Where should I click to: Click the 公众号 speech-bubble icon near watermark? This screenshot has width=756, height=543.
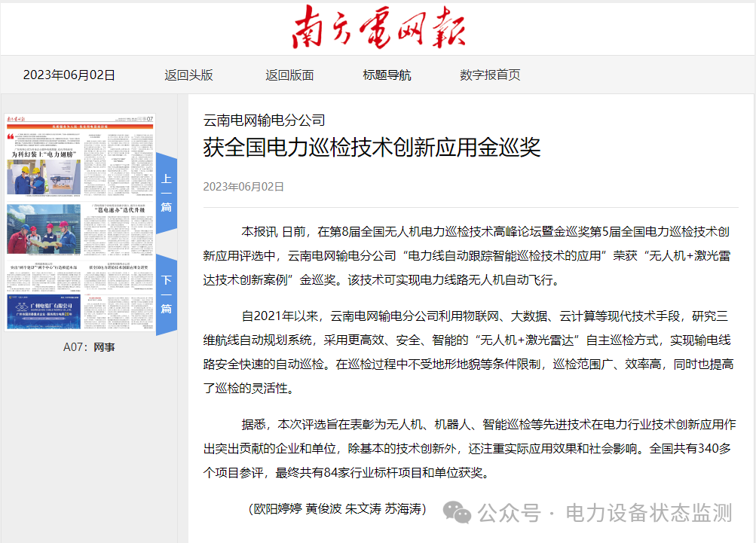pos(456,511)
